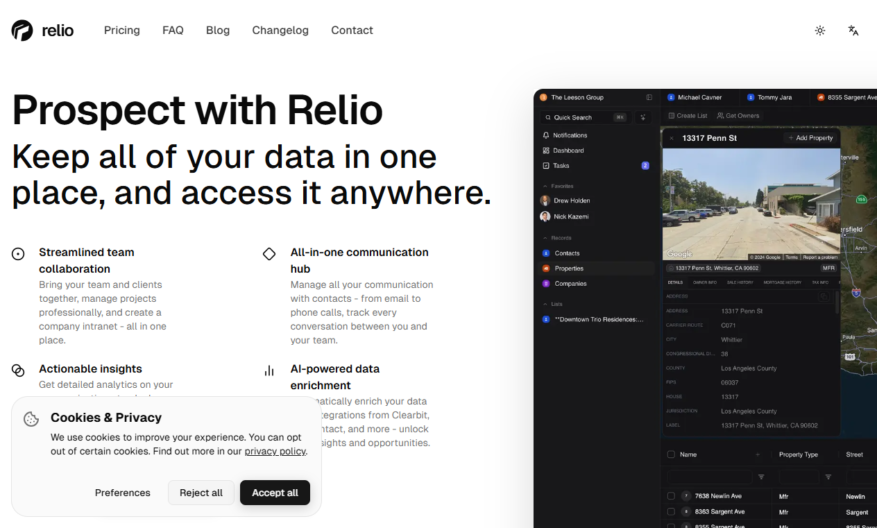The image size is (877, 528).
Task: Click the Accept all cookies button
Action: (275, 493)
